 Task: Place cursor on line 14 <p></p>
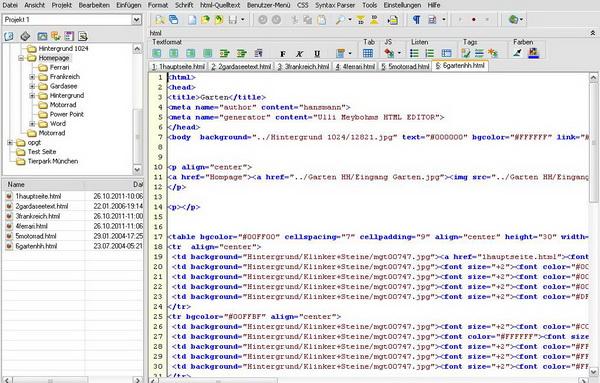click(184, 207)
